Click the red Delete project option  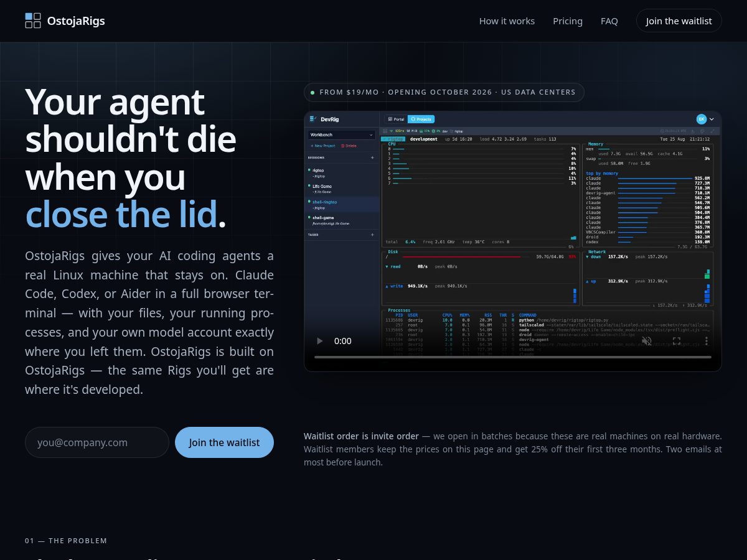click(349, 146)
